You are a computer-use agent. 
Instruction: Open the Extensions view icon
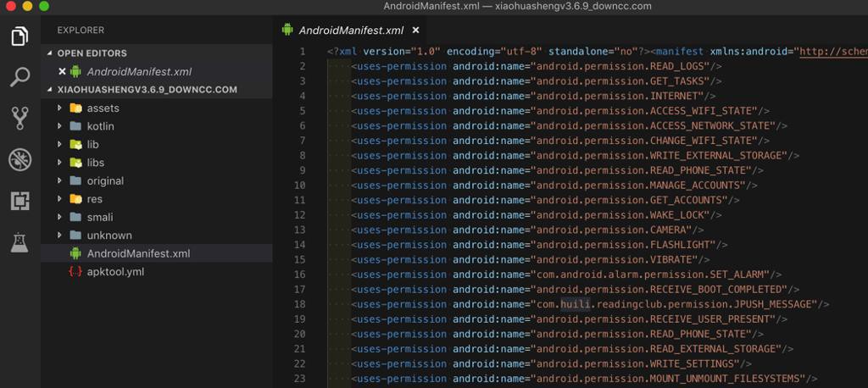(x=20, y=201)
